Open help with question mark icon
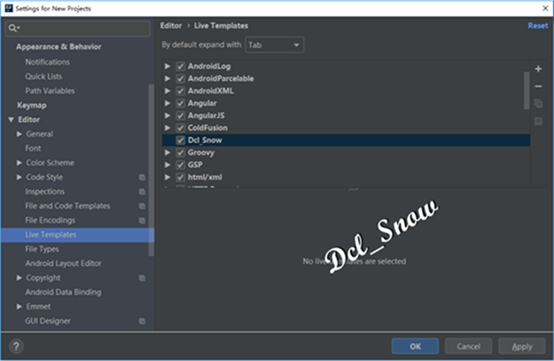Screen dimensions: 554x361 tap(16, 346)
